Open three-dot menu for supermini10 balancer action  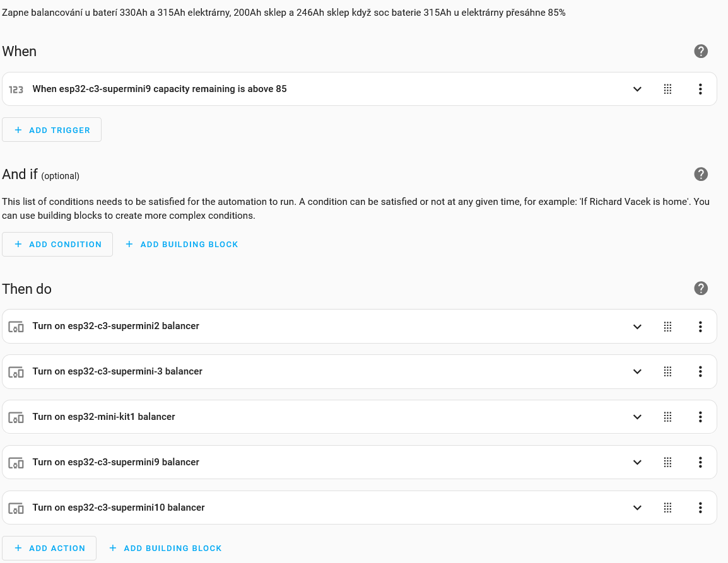click(700, 508)
